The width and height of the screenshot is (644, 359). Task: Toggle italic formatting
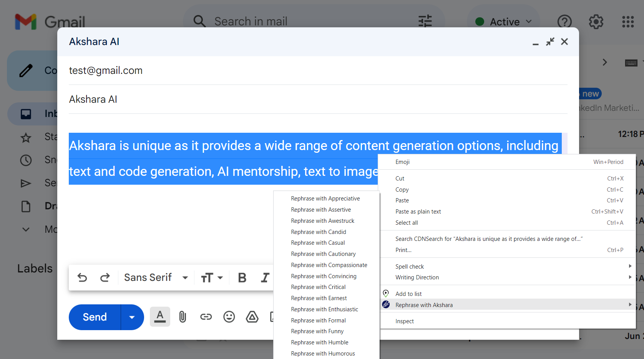[265, 277]
